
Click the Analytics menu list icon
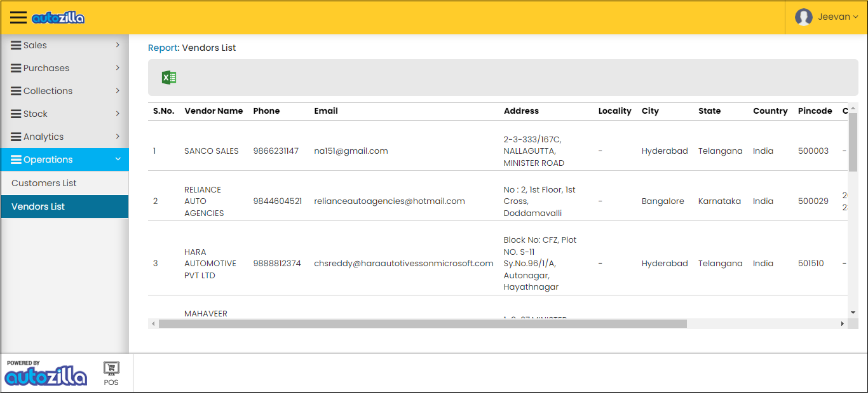17,137
